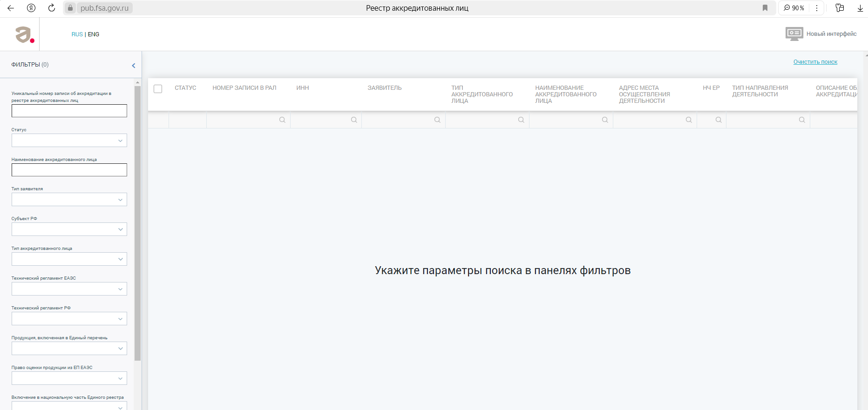
Task: Click search icon under Тип аккредитованного лица column
Action: [521, 120]
